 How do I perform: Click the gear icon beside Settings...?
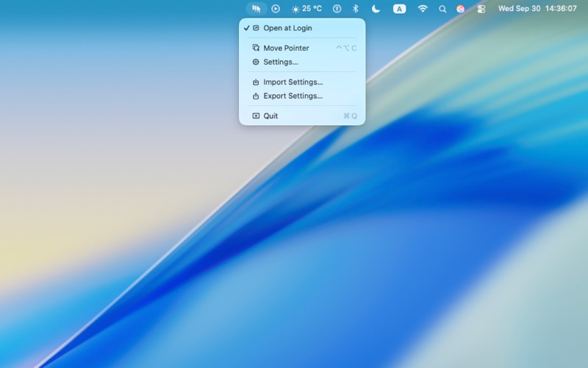[x=256, y=62]
